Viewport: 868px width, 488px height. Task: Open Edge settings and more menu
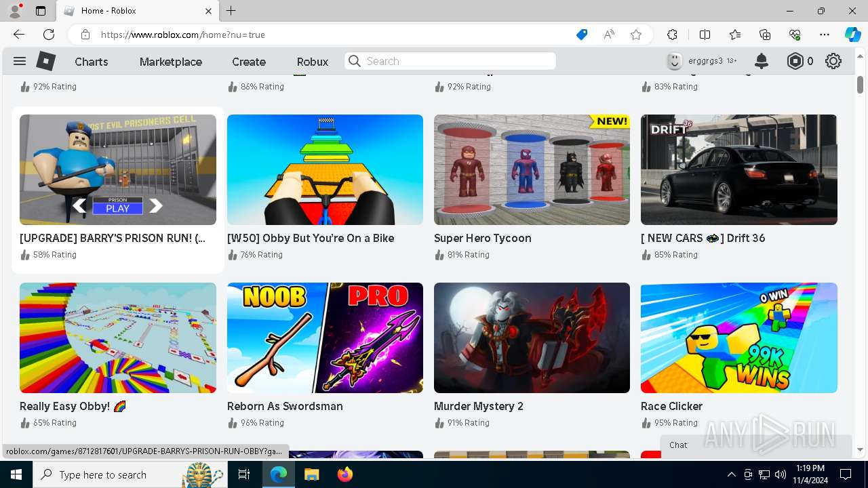(825, 35)
